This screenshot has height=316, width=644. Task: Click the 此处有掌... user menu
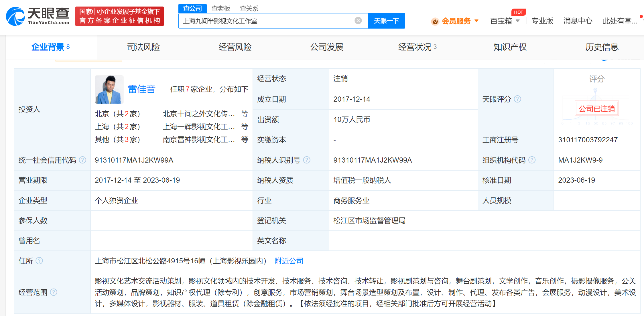[x=620, y=21]
